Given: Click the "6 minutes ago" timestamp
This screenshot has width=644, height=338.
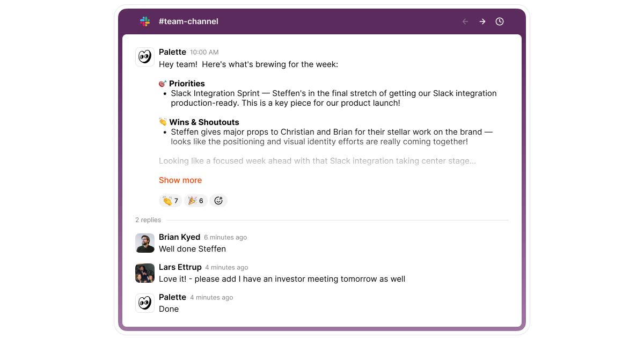Looking at the screenshot, I should coord(225,237).
